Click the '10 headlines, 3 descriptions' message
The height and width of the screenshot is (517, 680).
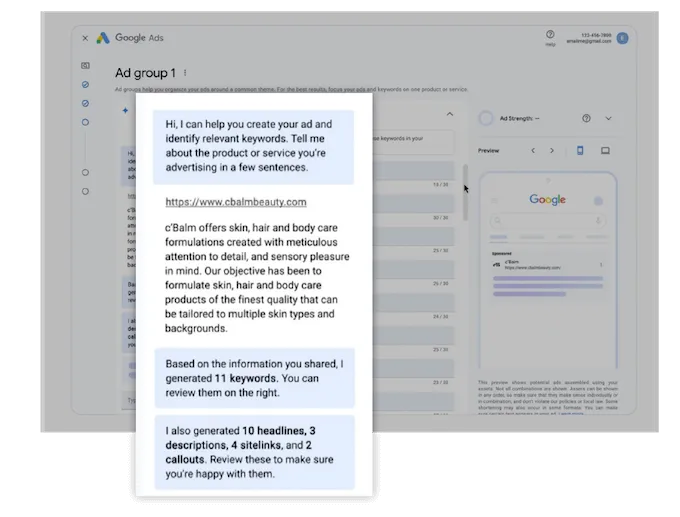pyautogui.click(x=255, y=452)
